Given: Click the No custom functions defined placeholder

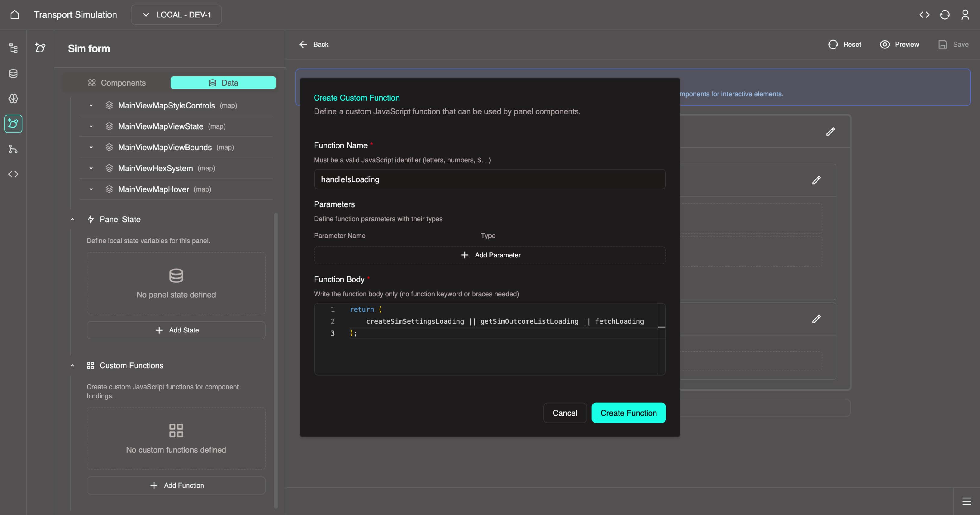Looking at the screenshot, I should click(x=176, y=439).
